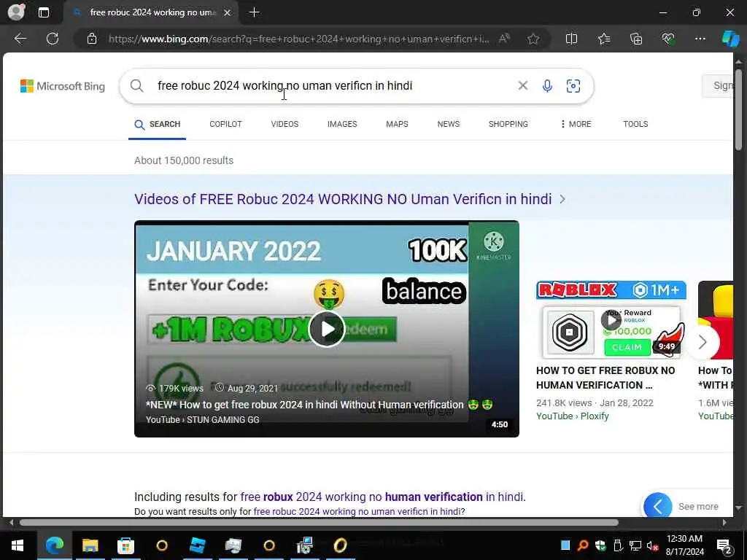Start voice search with microphone icon
The image size is (747, 560).
click(x=547, y=86)
